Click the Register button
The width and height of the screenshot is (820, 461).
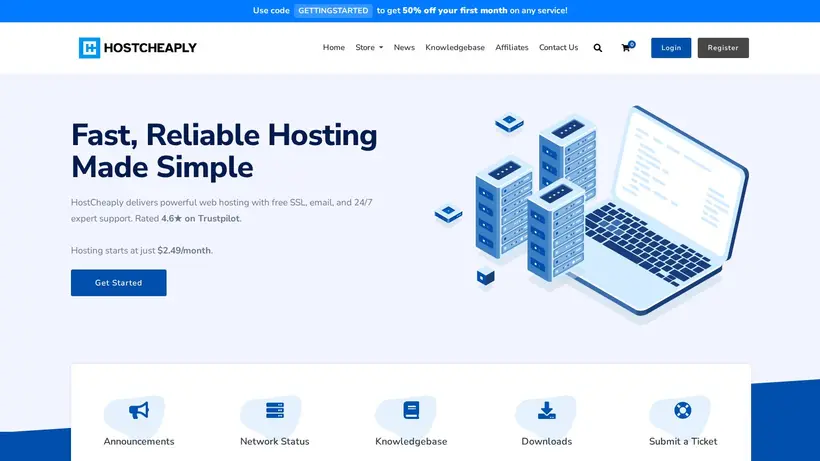[x=723, y=48]
